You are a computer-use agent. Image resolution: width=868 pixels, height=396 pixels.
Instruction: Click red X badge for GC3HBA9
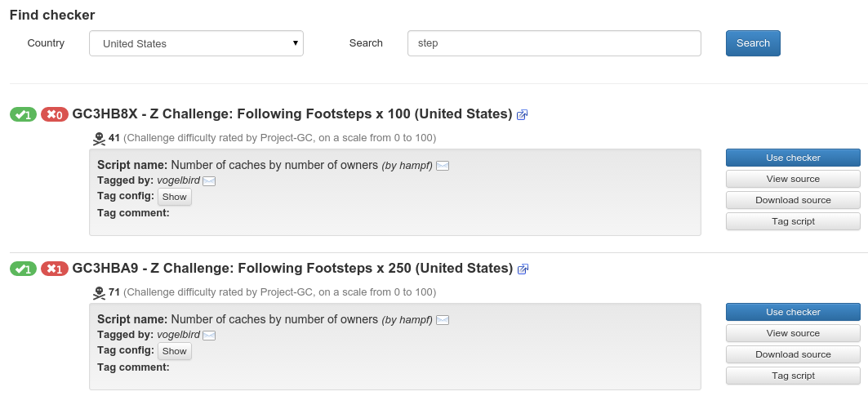point(55,269)
